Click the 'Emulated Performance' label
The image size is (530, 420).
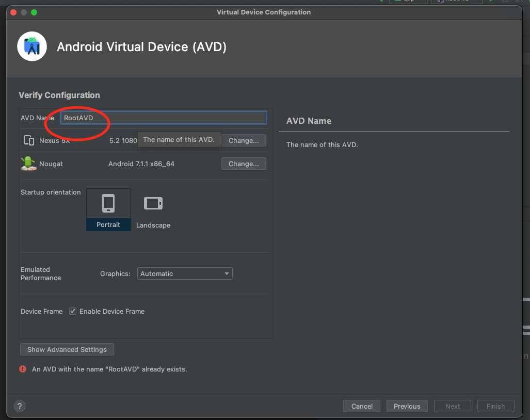[x=41, y=273]
